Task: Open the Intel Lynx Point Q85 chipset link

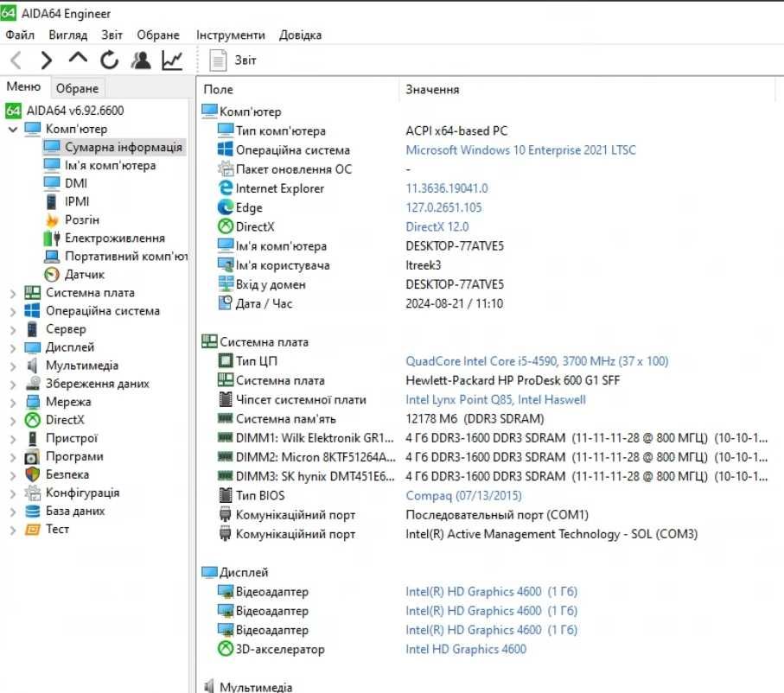Action: coord(495,399)
